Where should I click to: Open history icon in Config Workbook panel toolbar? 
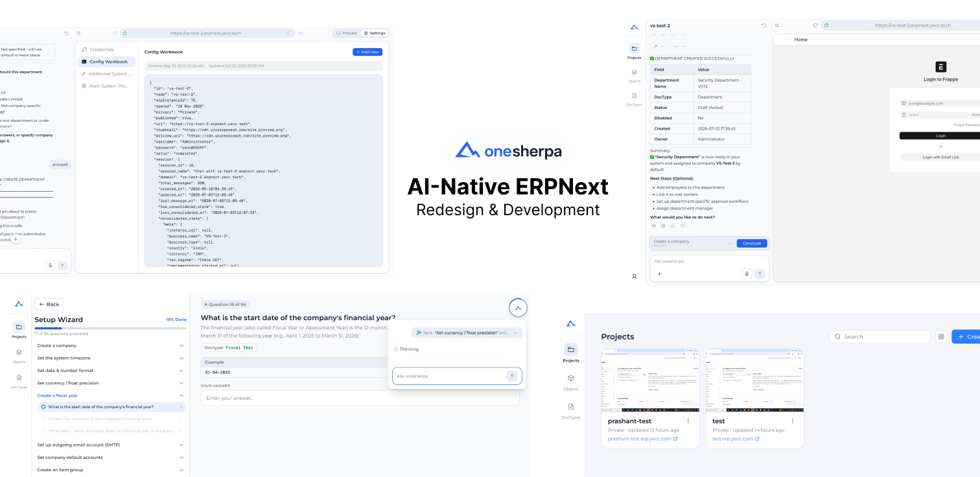coord(66,33)
